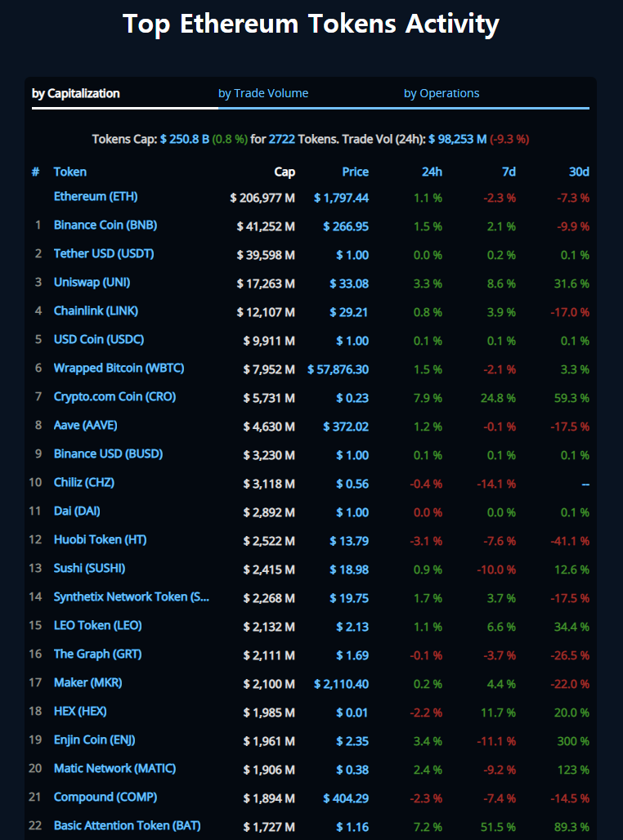View Chainlink (LINK) token page
The width and height of the screenshot is (623, 840).
coord(96,311)
